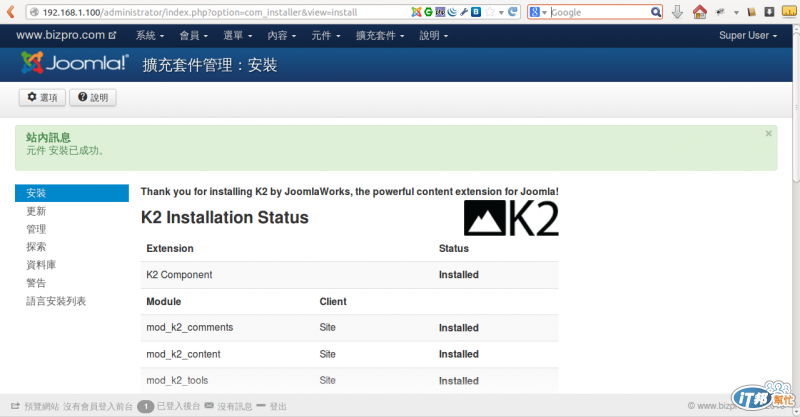Click the mod_k2_tools module name
This screenshot has width=800, height=417.
tap(177, 380)
